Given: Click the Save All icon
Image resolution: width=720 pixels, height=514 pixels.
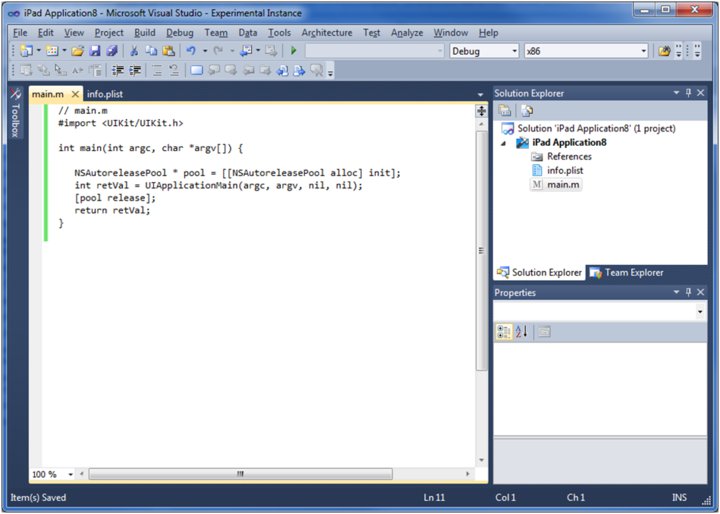Looking at the screenshot, I should [x=112, y=51].
